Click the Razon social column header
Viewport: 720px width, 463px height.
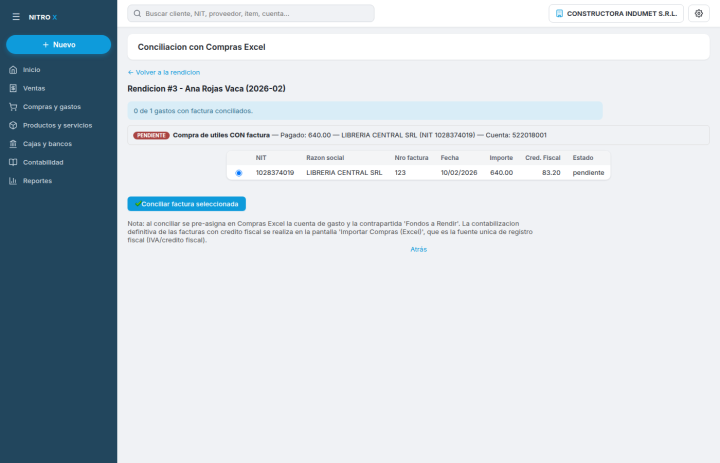325,158
